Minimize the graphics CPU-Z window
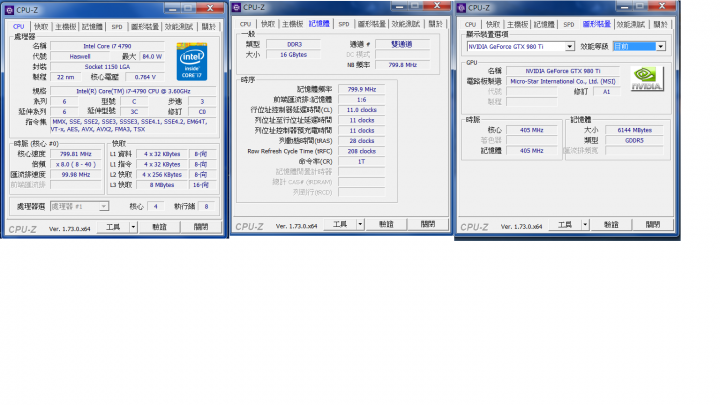 [624, 6]
